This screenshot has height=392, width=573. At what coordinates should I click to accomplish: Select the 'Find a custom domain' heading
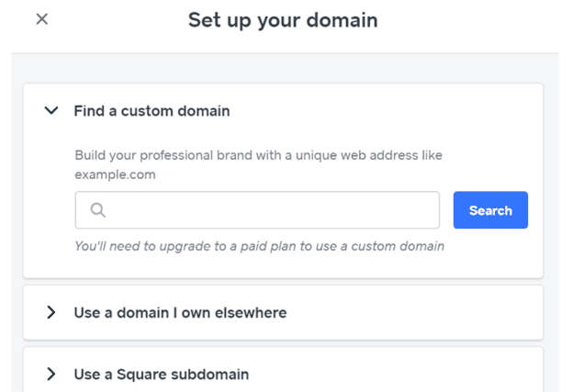click(152, 111)
